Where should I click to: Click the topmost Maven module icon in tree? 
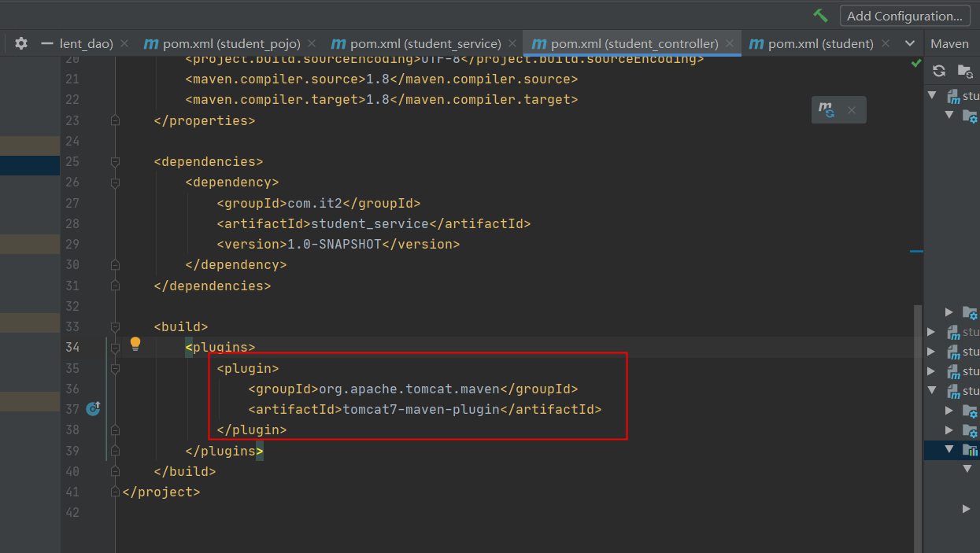pos(954,97)
